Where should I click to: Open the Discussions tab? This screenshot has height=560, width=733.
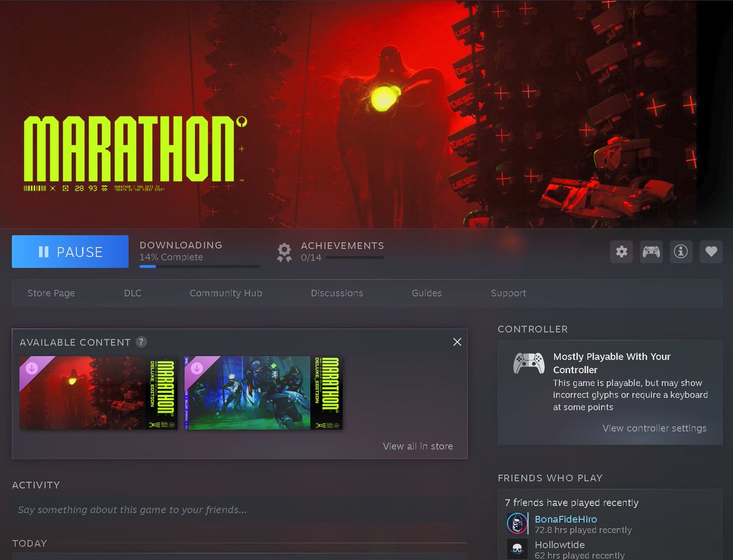(x=337, y=293)
